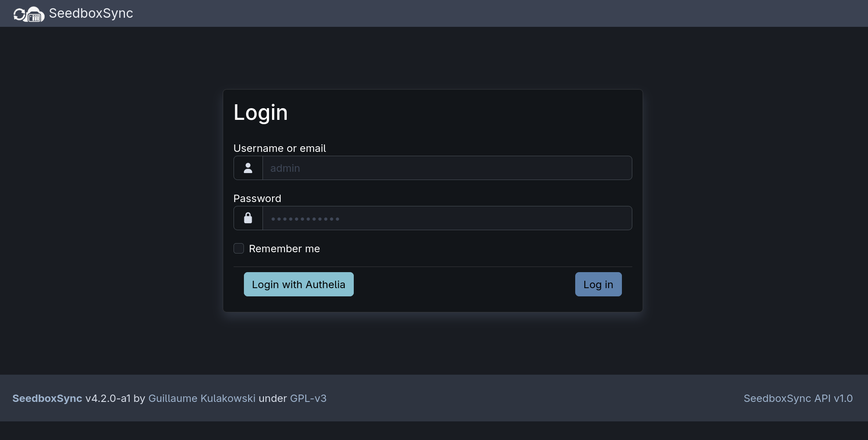868x440 pixels.
Task: Click the Remember me label text
Action: click(x=285, y=249)
